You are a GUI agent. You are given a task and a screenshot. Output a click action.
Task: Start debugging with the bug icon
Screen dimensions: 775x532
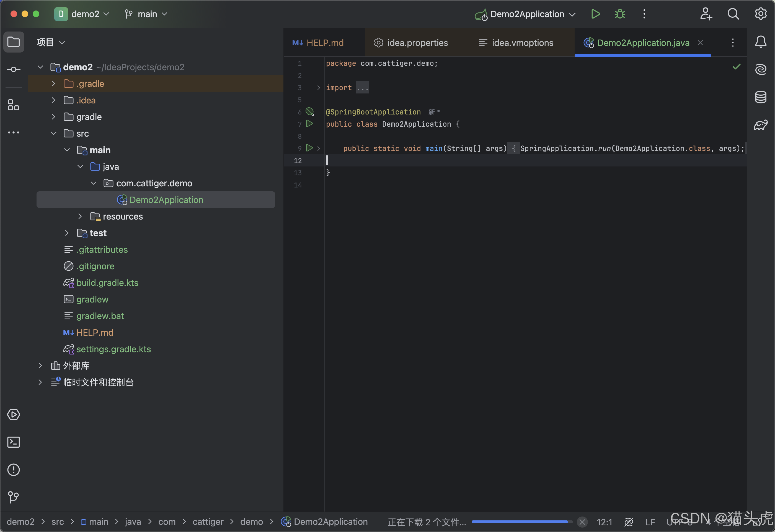tap(620, 14)
